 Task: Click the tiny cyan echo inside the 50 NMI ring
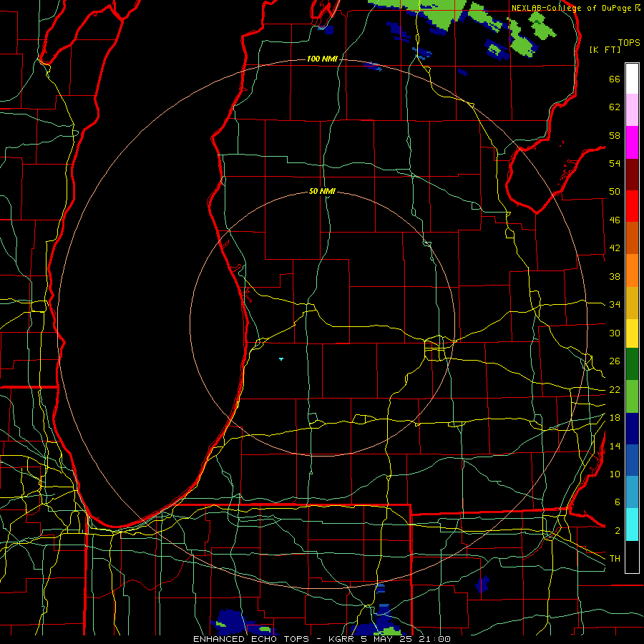(281, 359)
